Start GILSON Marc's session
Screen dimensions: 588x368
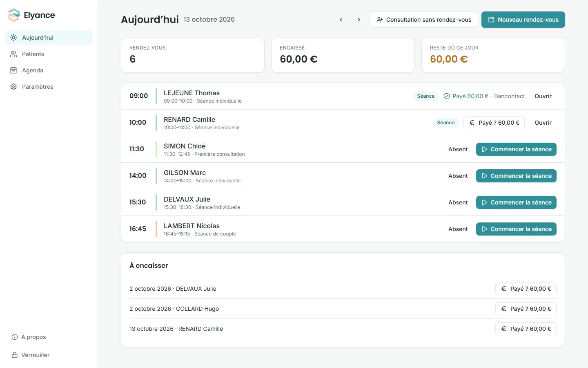(x=516, y=176)
